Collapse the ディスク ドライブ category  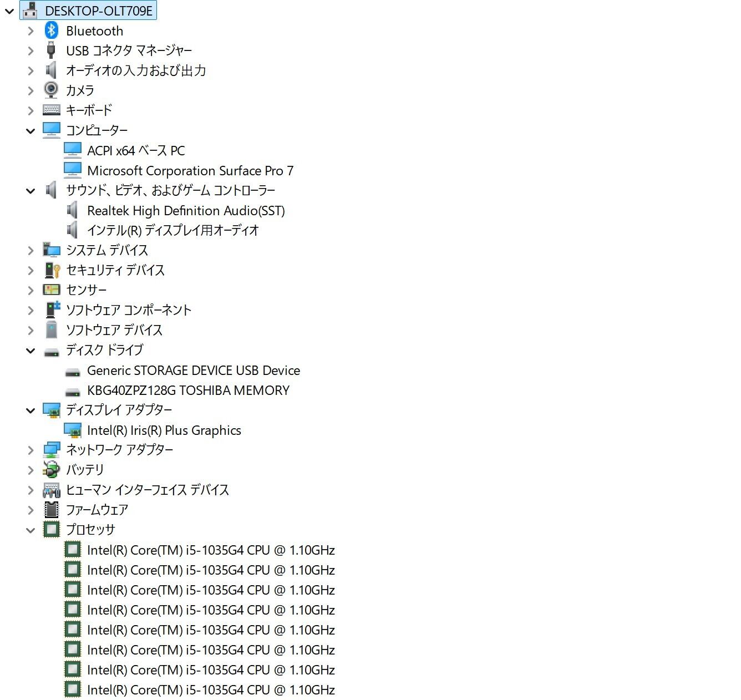[x=31, y=351]
